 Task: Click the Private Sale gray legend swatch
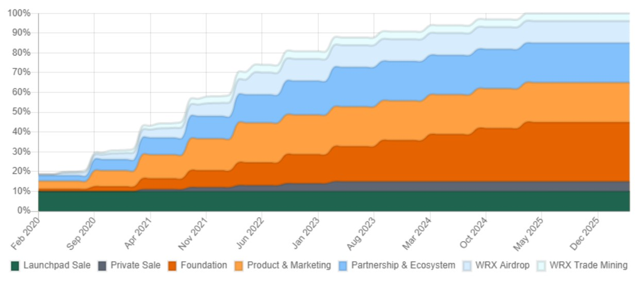tap(102, 265)
